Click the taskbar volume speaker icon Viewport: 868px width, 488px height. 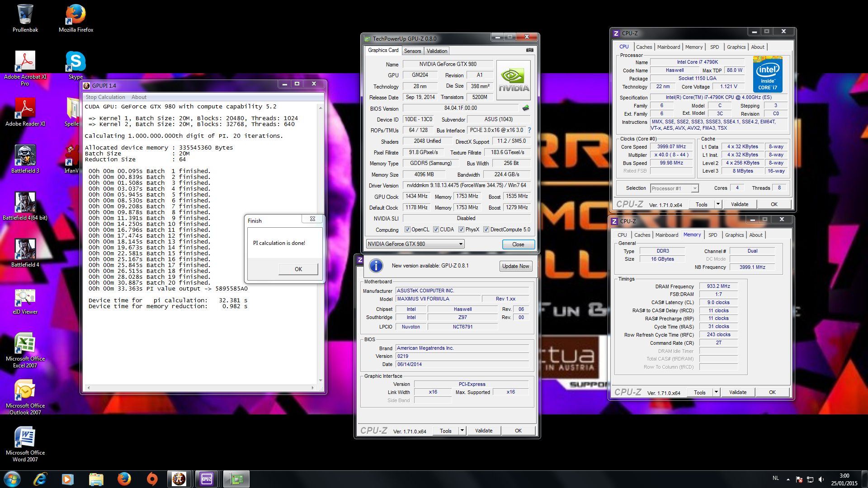[x=821, y=479]
